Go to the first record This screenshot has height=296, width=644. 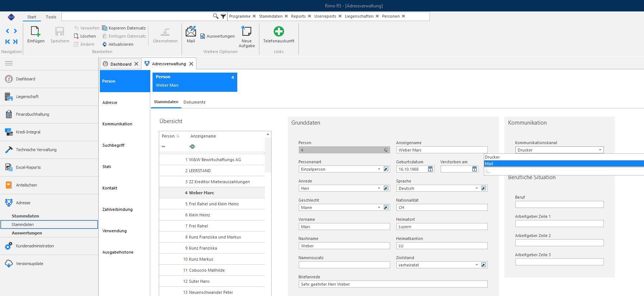tap(8, 42)
